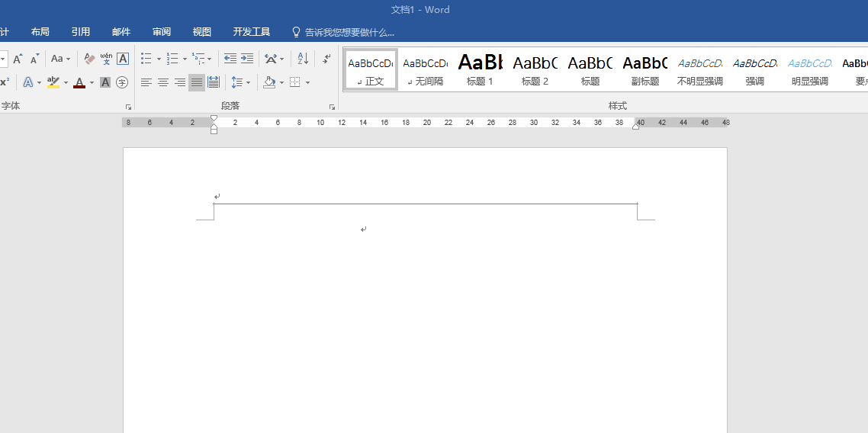
Task: Open the 引用 ribbon tab
Action: 81,32
